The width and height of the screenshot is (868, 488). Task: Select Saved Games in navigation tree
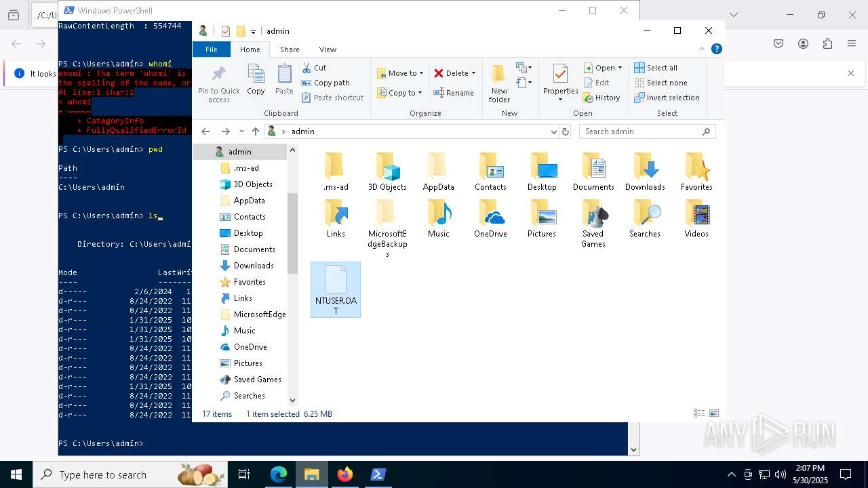click(x=257, y=380)
